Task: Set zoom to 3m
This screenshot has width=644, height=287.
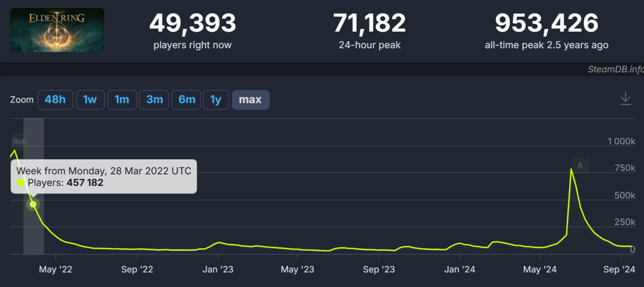Action: (154, 100)
